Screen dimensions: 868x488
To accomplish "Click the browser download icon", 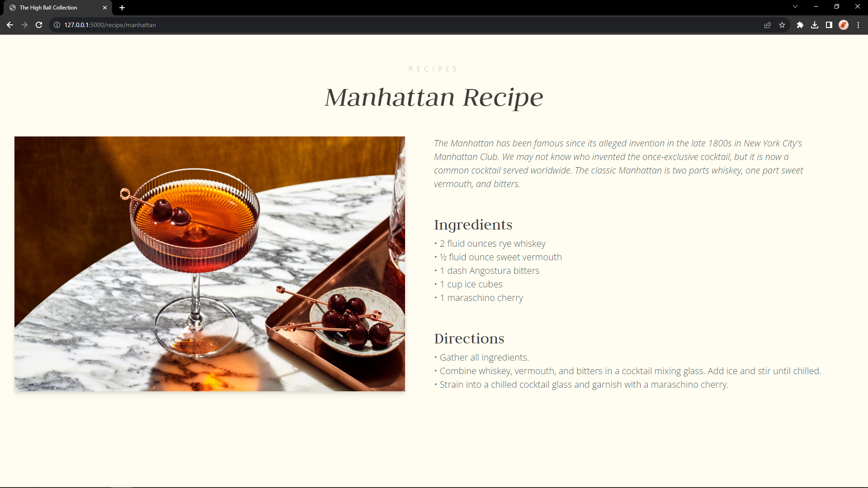I will [x=814, y=25].
